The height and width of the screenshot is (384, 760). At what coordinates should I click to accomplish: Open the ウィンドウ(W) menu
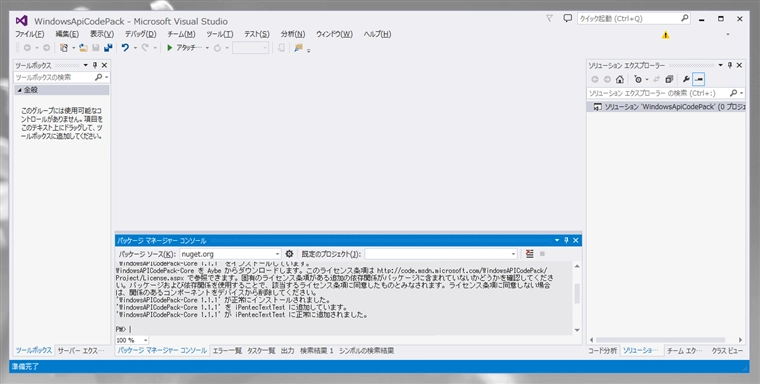click(334, 34)
